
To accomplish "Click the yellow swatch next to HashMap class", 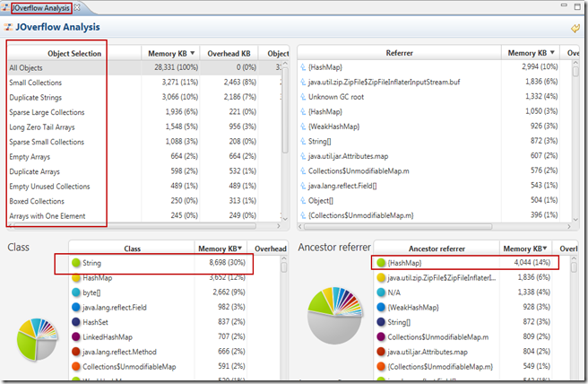I will pos(76,278).
